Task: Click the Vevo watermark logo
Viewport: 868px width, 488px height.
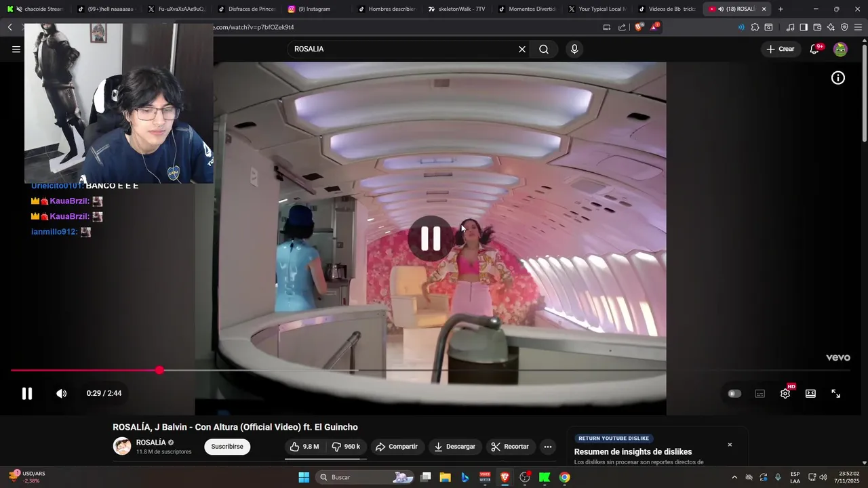Action: (837, 358)
